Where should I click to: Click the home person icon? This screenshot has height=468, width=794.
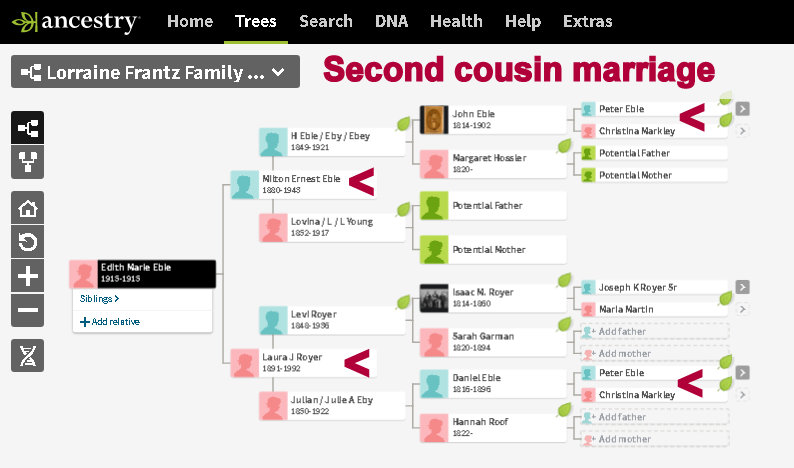tap(28, 209)
